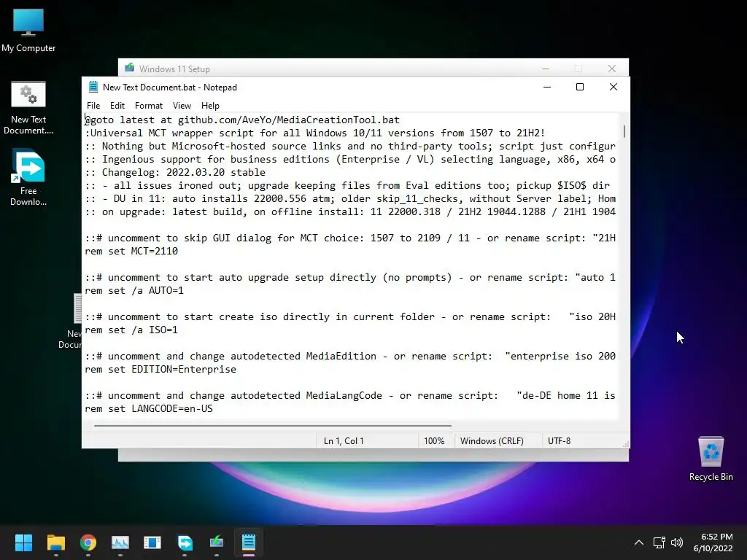
Task: Open clock showing 6:52 PM
Action: [713, 542]
